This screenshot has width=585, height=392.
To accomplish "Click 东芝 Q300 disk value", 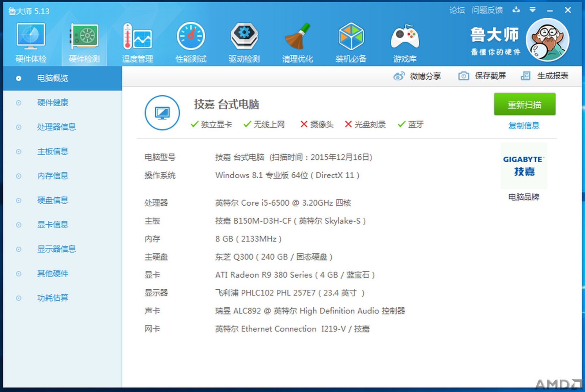I will 273,257.
